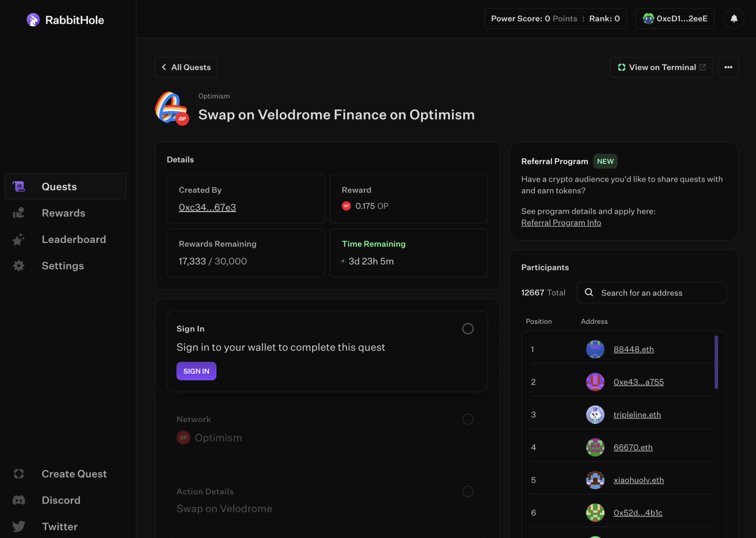
Task: Click the quest title heading
Action: coord(337,115)
